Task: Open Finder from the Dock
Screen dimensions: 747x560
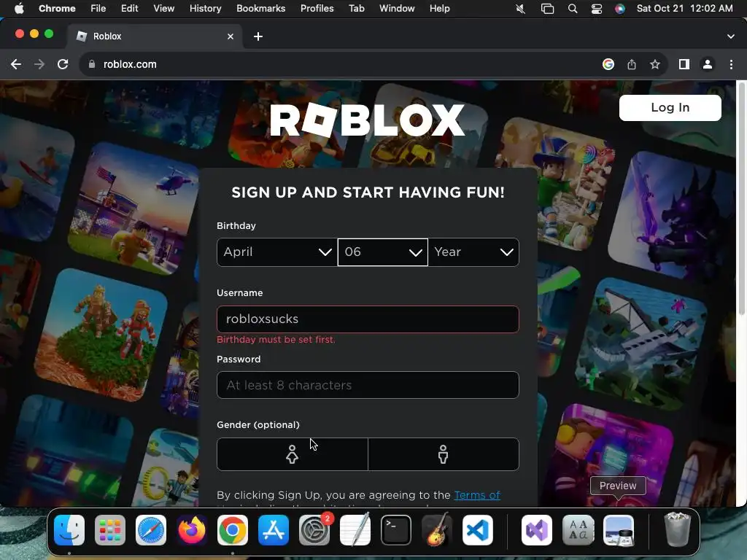Action: point(69,531)
